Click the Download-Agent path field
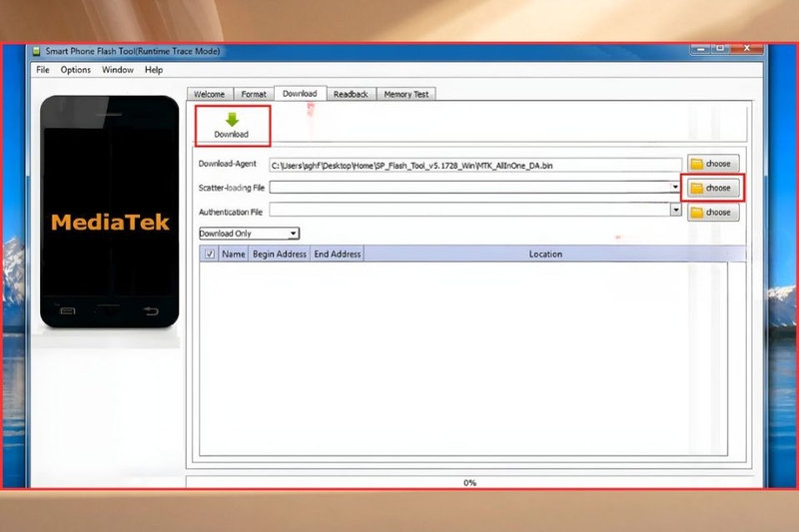The width and height of the screenshot is (799, 532). (475, 165)
